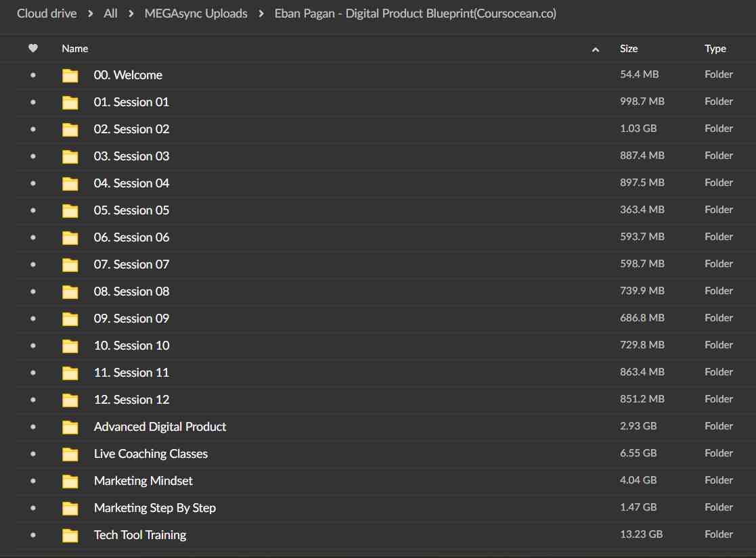Toggle favourite dot for 04. Session 04
This screenshot has width=756, height=558.
tap(32, 183)
